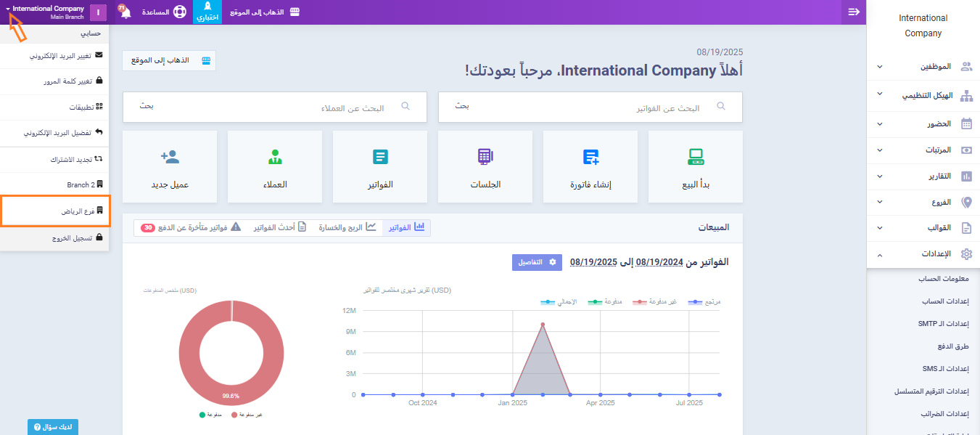Image resolution: width=980 pixels, height=435 pixels.
Task: Switch to Profit and Loss (الربح والخسارة) tab
Action: (347, 227)
